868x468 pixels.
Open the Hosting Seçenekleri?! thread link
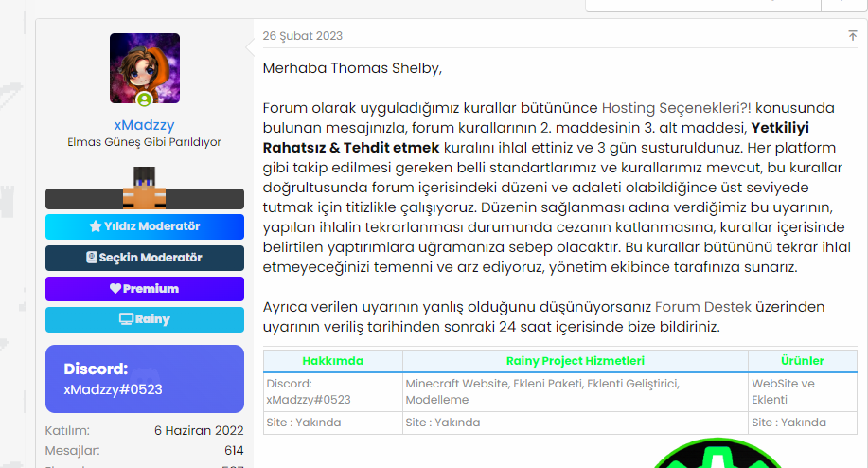pyautogui.click(x=677, y=108)
